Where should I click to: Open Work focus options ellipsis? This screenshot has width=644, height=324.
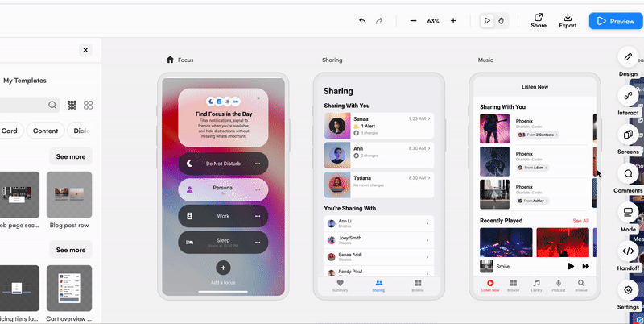[x=258, y=216]
